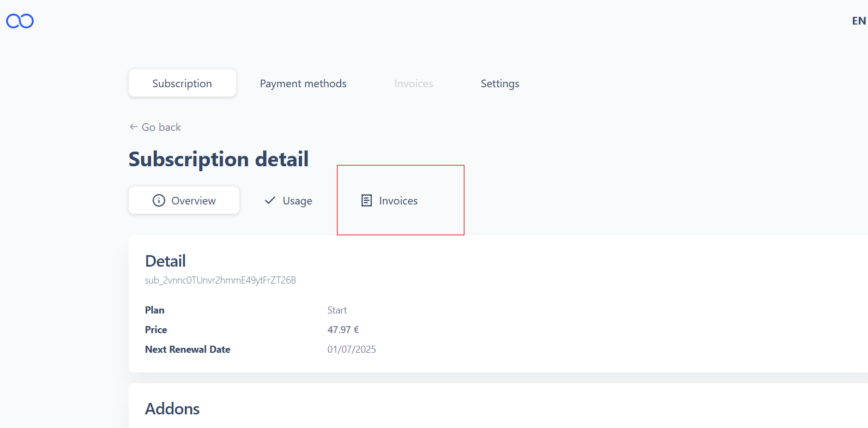
Task: Open the Subscription tab
Action: [182, 83]
